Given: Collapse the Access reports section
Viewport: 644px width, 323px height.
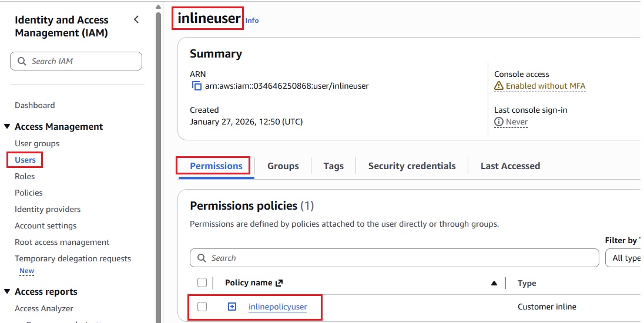Looking at the screenshot, I should tap(7, 292).
